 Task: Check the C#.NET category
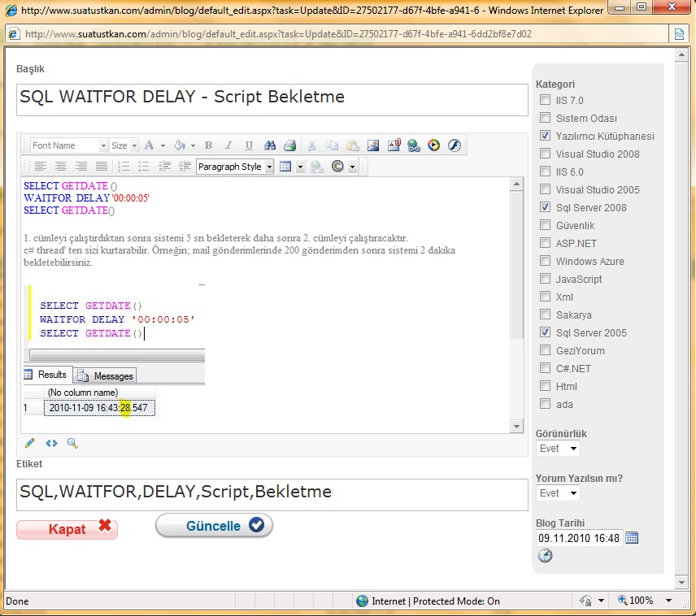[545, 368]
